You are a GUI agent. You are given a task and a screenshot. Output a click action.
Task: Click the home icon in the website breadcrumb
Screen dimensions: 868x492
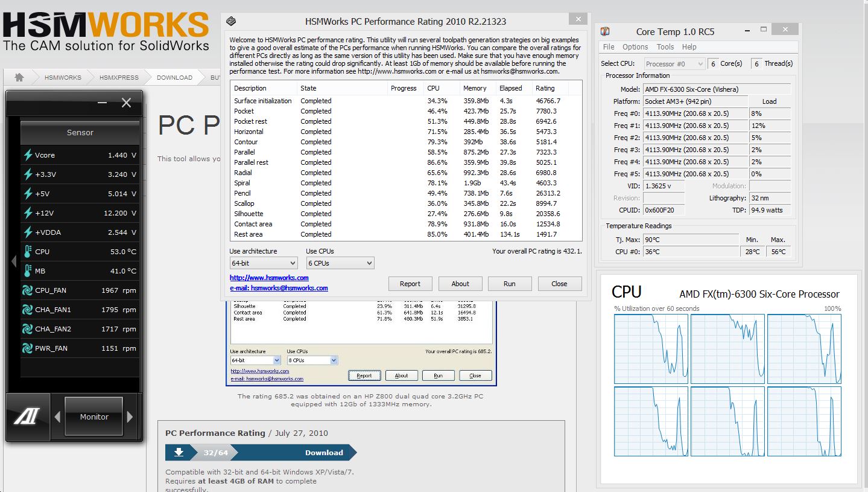point(19,77)
